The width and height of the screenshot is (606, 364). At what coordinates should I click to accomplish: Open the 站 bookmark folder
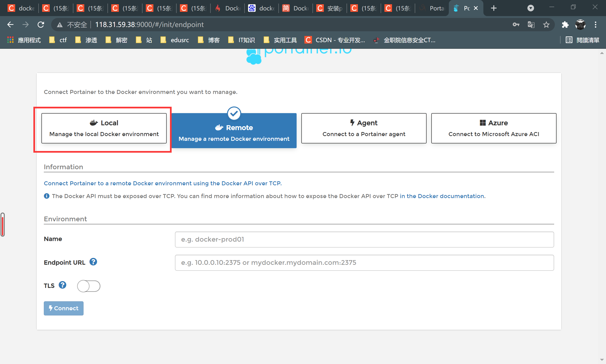point(144,40)
